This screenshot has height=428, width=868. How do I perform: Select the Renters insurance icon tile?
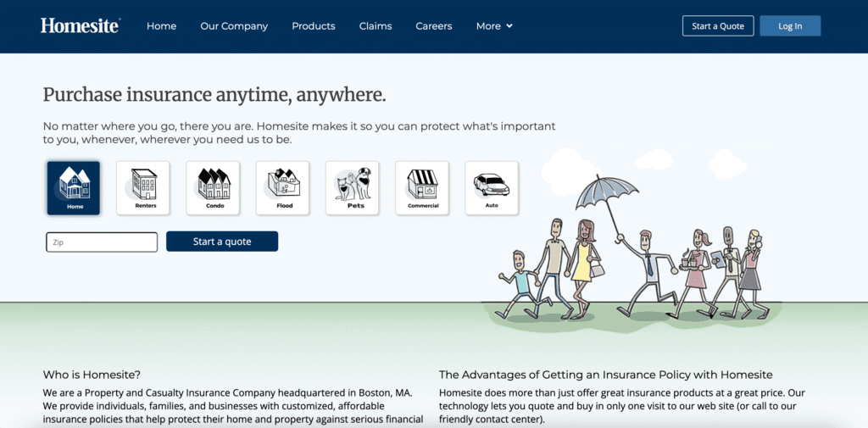pyautogui.click(x=143, y=187)
